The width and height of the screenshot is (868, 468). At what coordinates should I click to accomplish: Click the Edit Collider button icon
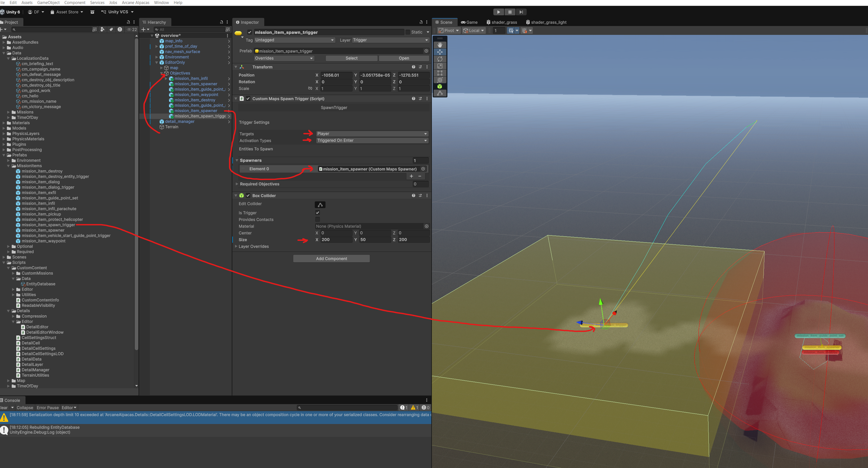[x=320, y=205]
